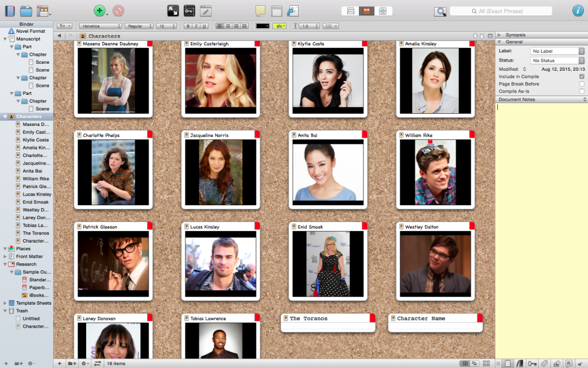Toggle the editor split view icon
Image resolution: width=588 pixels, height=368 pixels.
(x=490, y=36)
